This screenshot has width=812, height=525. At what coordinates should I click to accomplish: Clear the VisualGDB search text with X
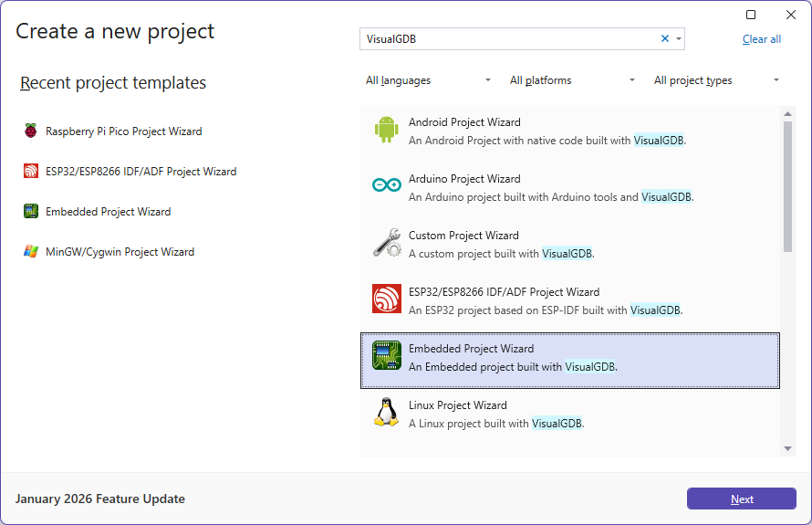pos(665,38)
